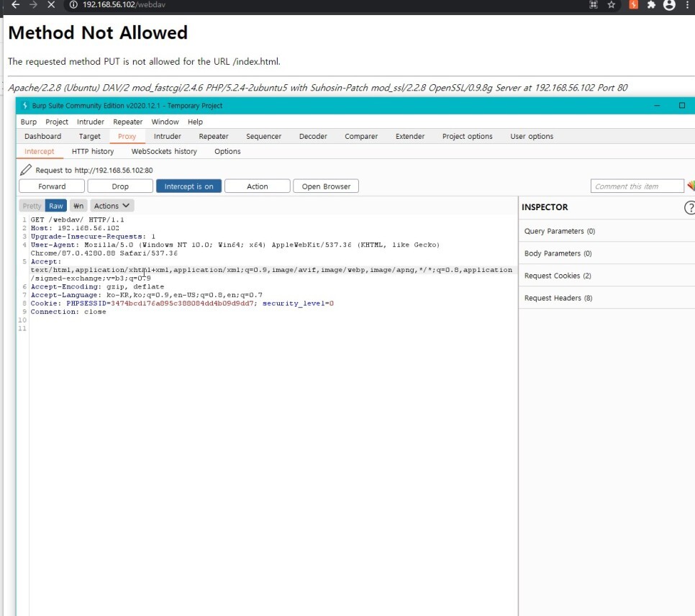The width and height of the screenshot is (695, 616).
Task: Click the QR/translate icon in the address bar
Action: (x=594, y=5)
